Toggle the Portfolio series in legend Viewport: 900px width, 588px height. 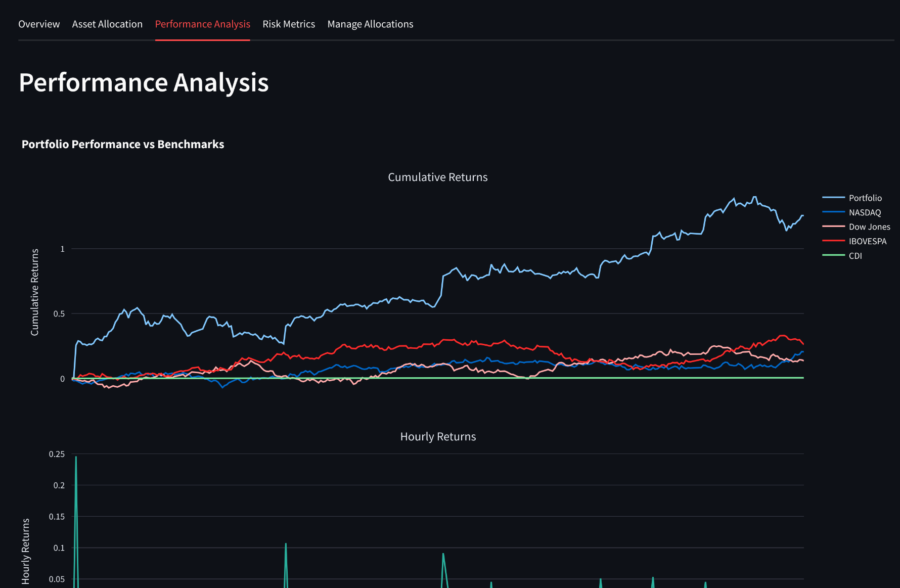click(852, 198)
